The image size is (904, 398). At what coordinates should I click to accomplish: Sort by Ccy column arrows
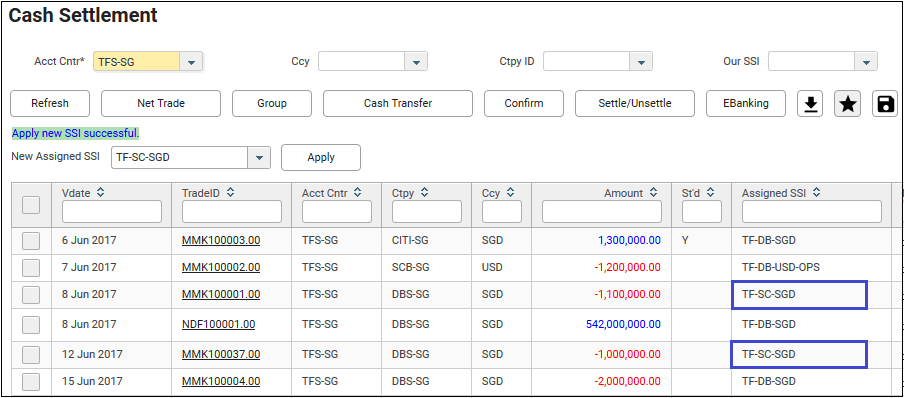coord(510,193)
